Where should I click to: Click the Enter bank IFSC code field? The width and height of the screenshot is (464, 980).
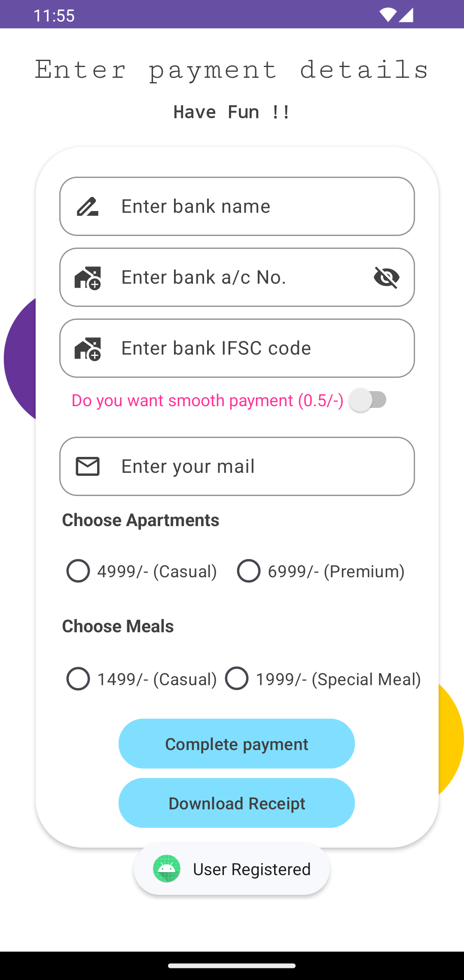click(x=236, y=348)
